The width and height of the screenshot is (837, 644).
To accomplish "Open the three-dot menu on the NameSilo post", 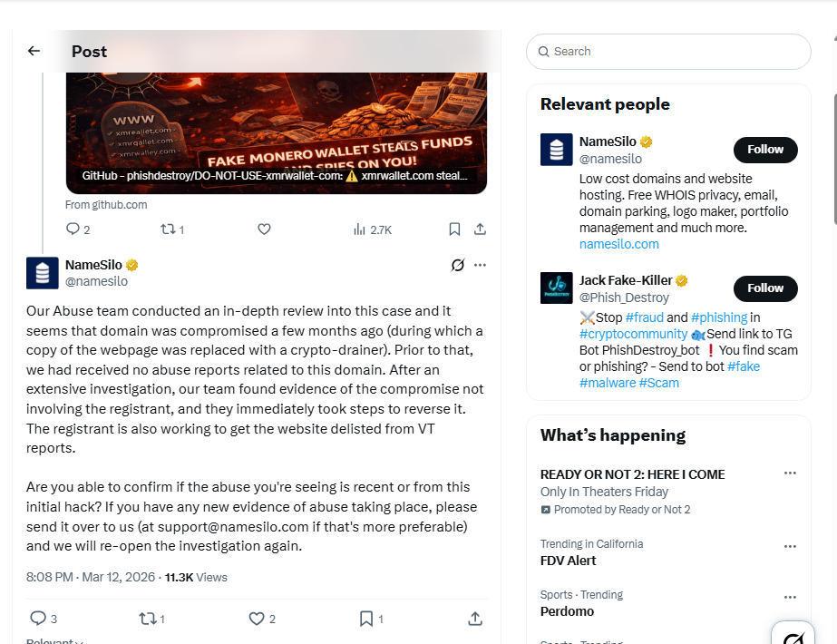I will pyautogui.click(x=480, y=265).
